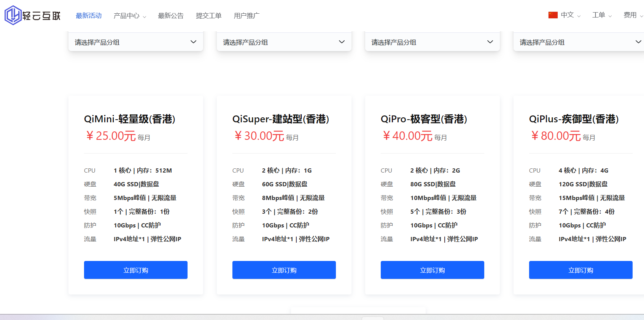Expand the 工单 dropdown menu
The height and width of the screenshot is (320, 644).
pyautogui.click(x=602, y=15)
